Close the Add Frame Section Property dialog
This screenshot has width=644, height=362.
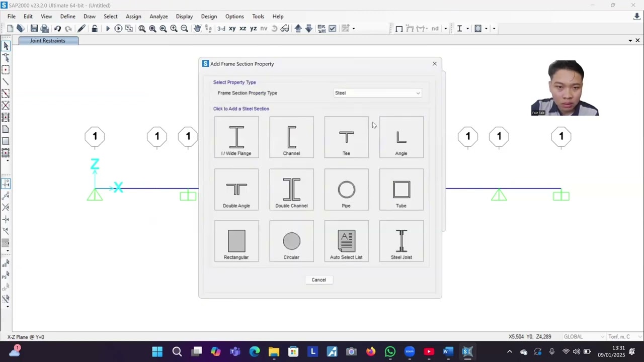pyautogui.click(x=435, y=64)
